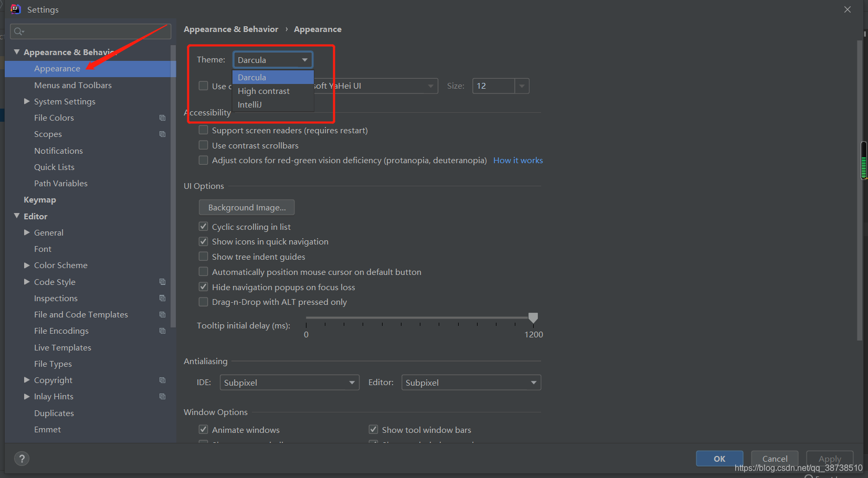This screenshot has height=478, width=868.
Task: Uncheck Show icons in quick navigation
Action: pos(203,241)
